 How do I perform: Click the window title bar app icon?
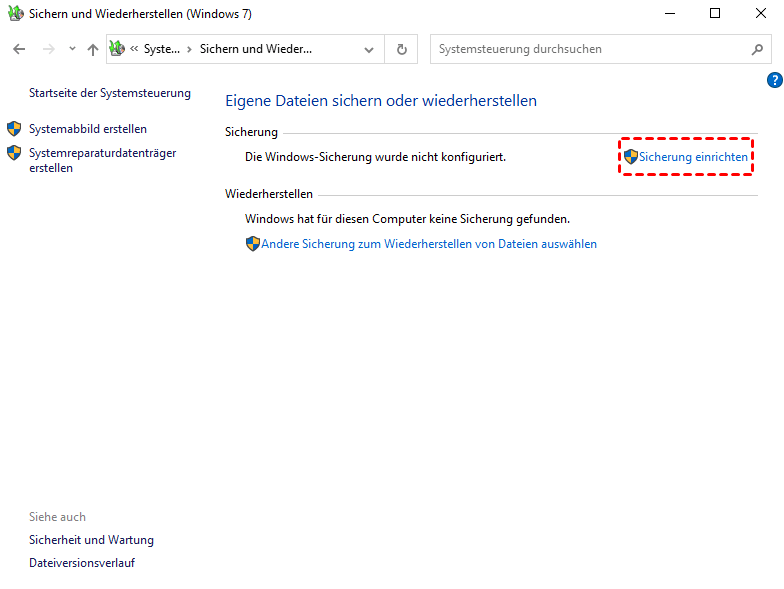click(x=16, y=14)
